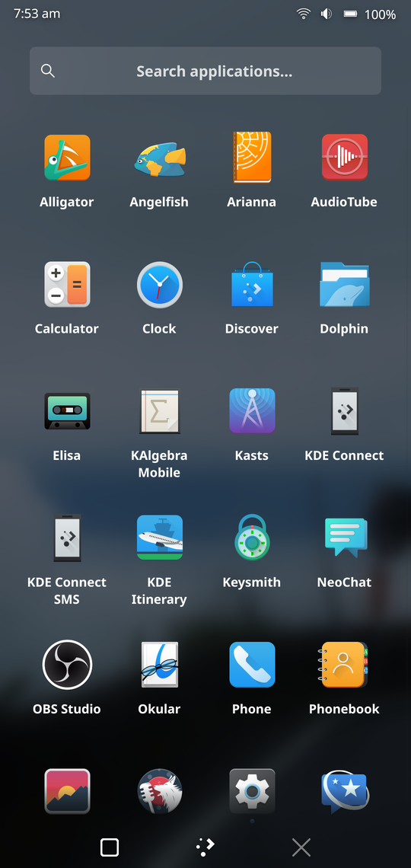The height and width of the screenshot is (868, 411).
Task: Open the Phone dialer app
Action: [252, 664]
